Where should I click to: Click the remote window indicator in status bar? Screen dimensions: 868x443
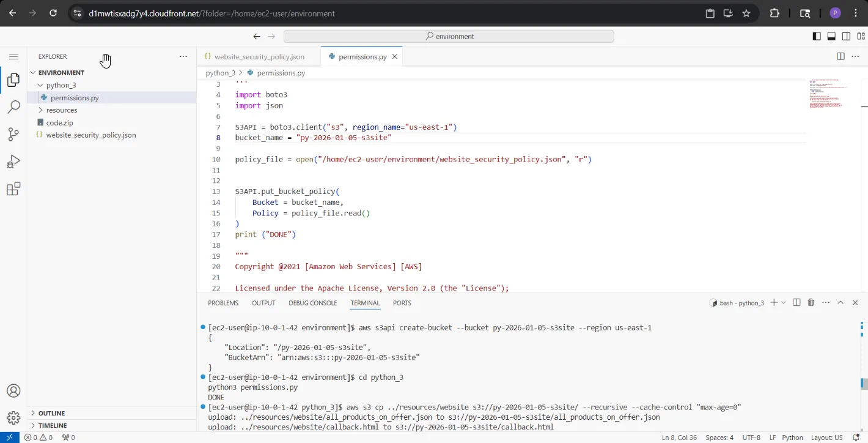(9, 437)
